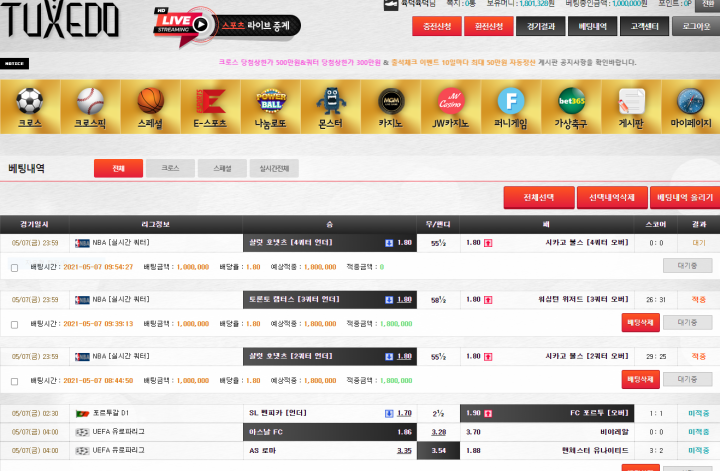Image resolution: width=720 pixels, height=471 pixels.
Task: Open the 경기결과 menu
Action: (x=541, y=26)
